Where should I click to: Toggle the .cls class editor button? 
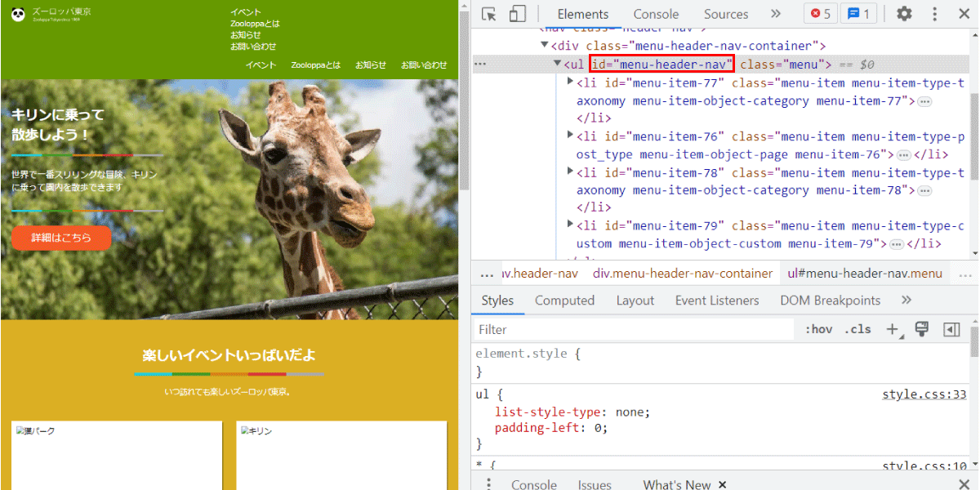pyautogui.click(x=857, y=330)
